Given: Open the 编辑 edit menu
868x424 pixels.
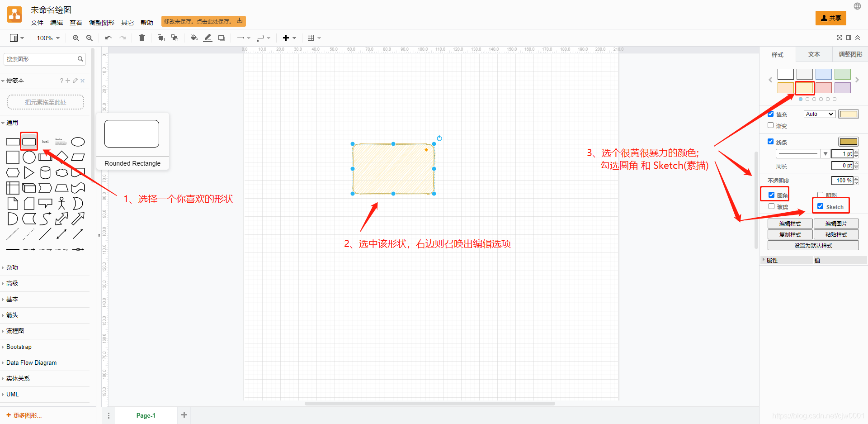Looking at the screenshot, I should click(x=57, y=23).
